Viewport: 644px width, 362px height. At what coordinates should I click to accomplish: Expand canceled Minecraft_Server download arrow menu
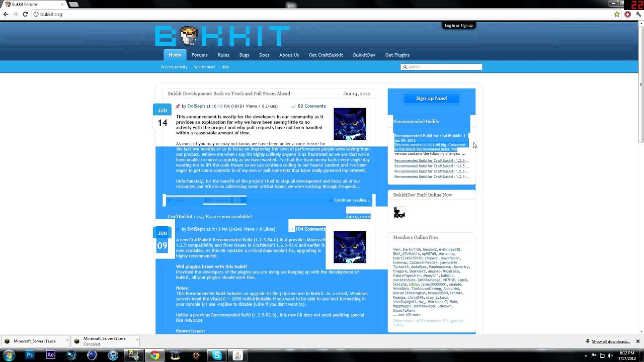[136, 341]
